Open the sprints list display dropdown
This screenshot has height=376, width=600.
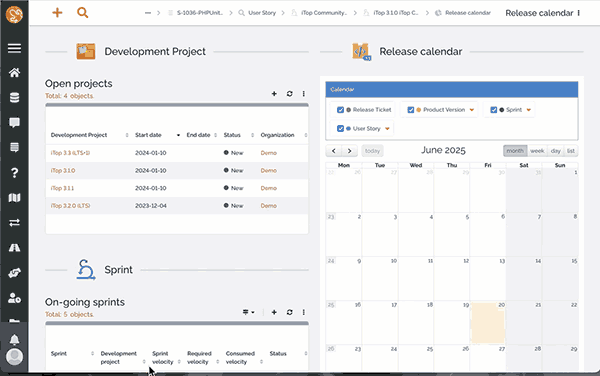pyautogui.click(x=248, y=312)
